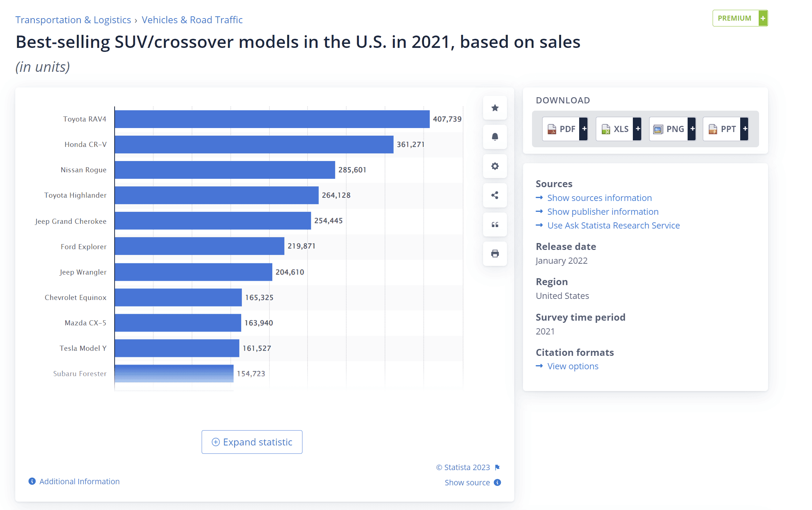Click the Tesla Model Y bar
Viewport: 812px width, 510px height.
click(x=177, y=348)
